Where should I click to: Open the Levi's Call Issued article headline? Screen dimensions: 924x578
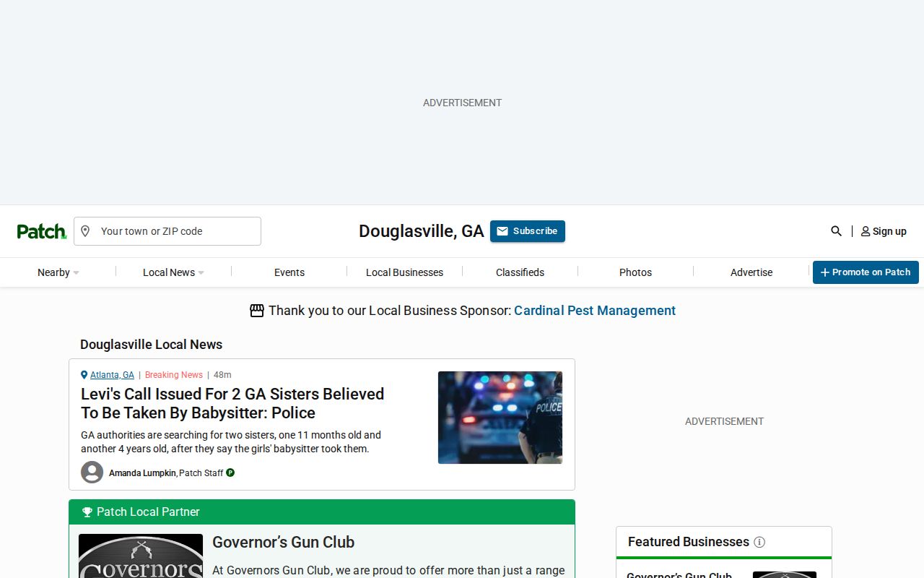click(232, 403)
